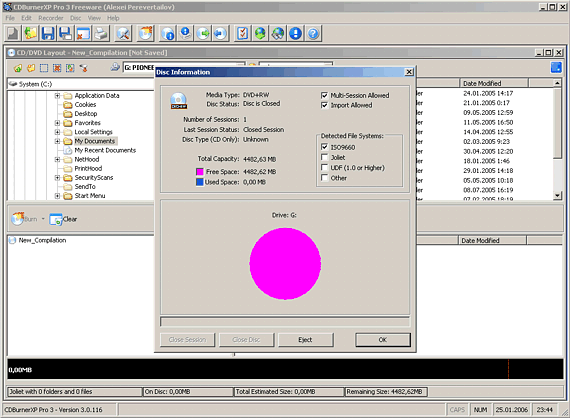Select the Cookies folder in tree
This screenshot has height=418, width=570.
click(x=85, y=105)
